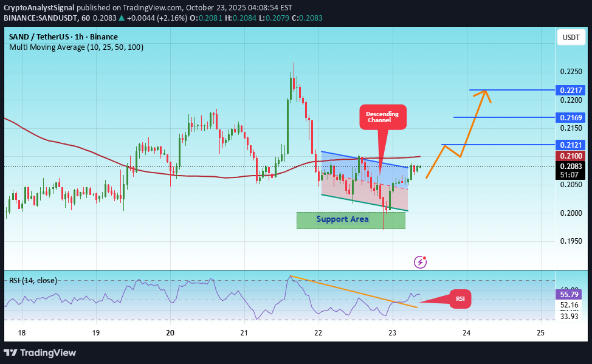
Task: Click the Descending Channel callout label
Action: click(382, 117)
